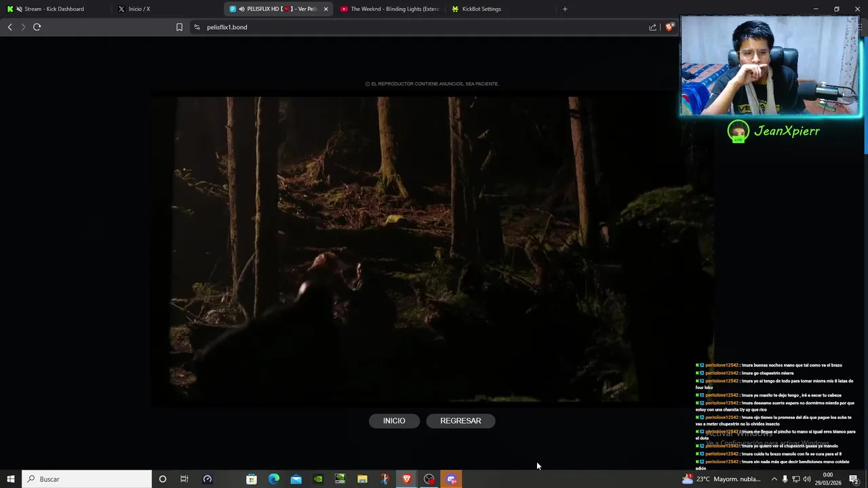Screen dimensions: 868x488
Task: Open File Explorer from taskbar
Action: point(362,479)
